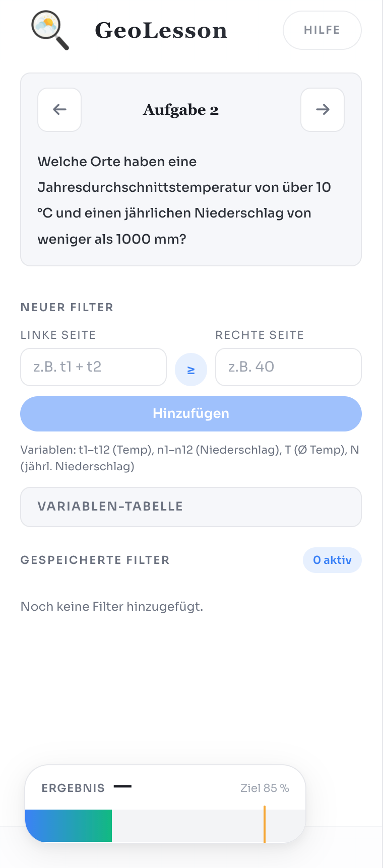This screenshot has height=868, width=383.
Task: Click the Ziel 85 % label
Action: point(265,788)
